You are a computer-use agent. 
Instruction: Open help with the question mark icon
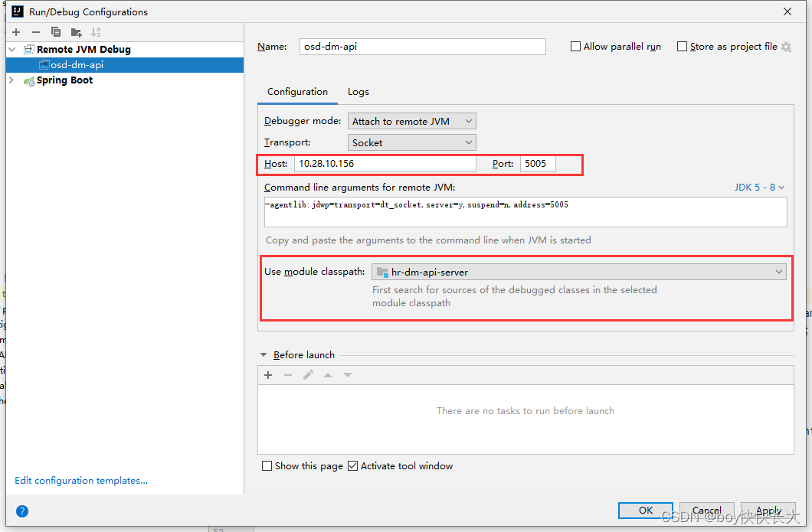tap(22, 511)
